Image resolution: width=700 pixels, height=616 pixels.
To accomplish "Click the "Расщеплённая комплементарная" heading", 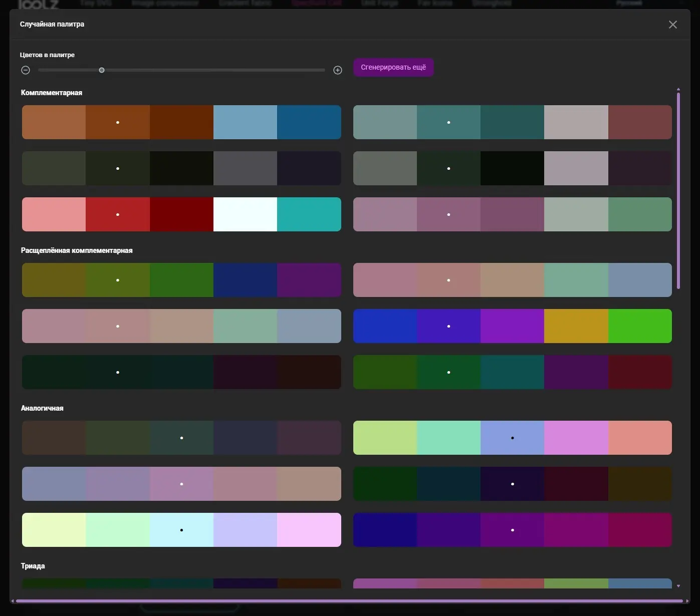I will [77, 250].
